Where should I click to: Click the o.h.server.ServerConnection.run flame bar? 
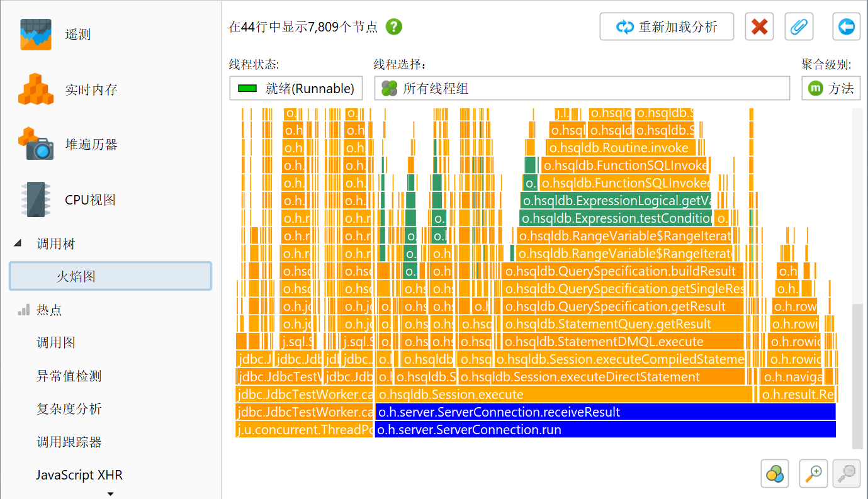click(605, 430)
